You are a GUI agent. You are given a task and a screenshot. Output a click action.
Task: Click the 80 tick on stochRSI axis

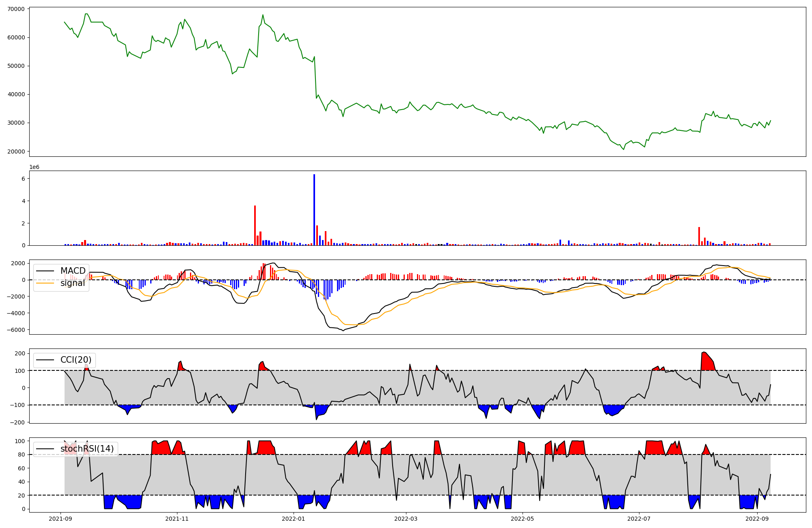tap(22, 455)
